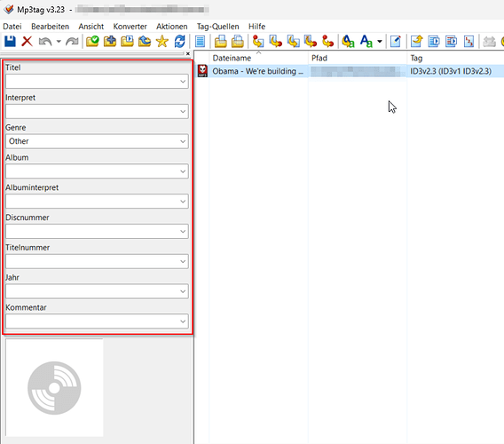Click the yellow star favorites icon
Screen dimensions: 504x444
coord(162,42)
